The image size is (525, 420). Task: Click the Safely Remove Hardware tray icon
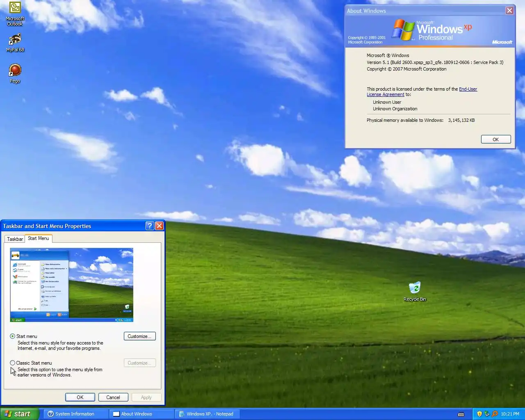[487, 414]
